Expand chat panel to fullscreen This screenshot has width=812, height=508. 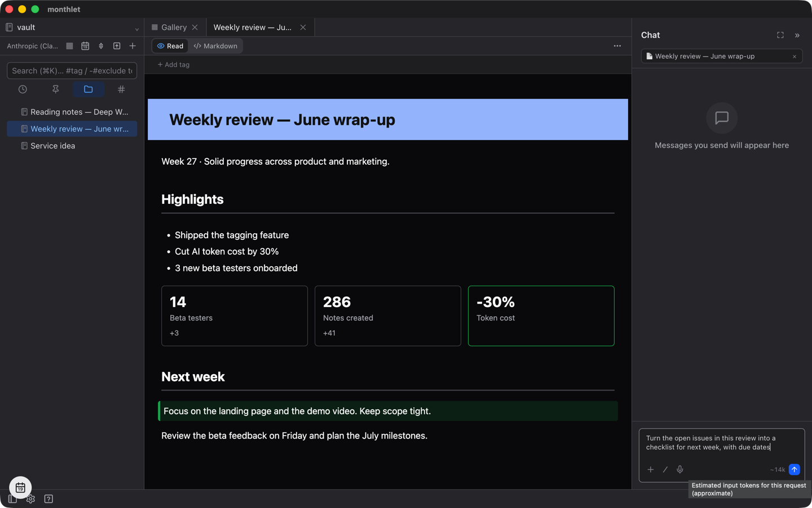780,35
